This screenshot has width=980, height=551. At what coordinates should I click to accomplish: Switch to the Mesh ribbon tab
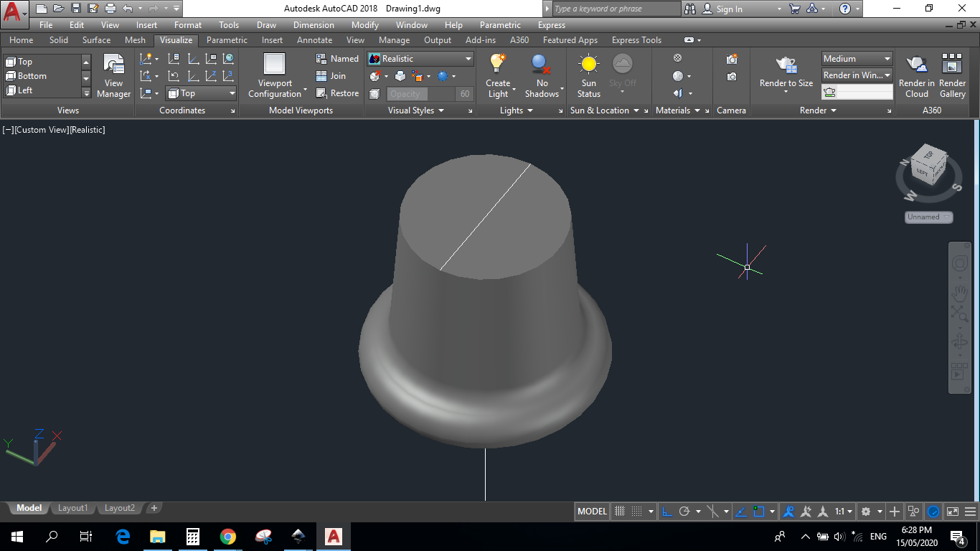tap(135, 40)
